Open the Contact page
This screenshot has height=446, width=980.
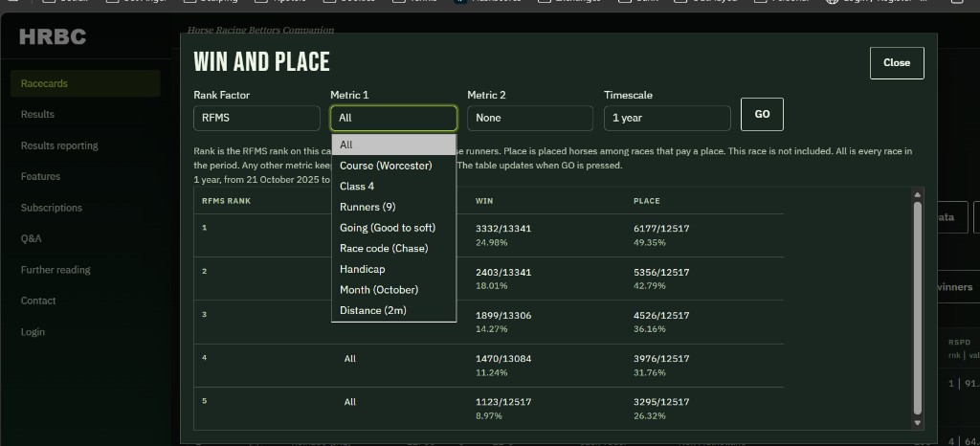pyautogui.click(x=38, y=301)
